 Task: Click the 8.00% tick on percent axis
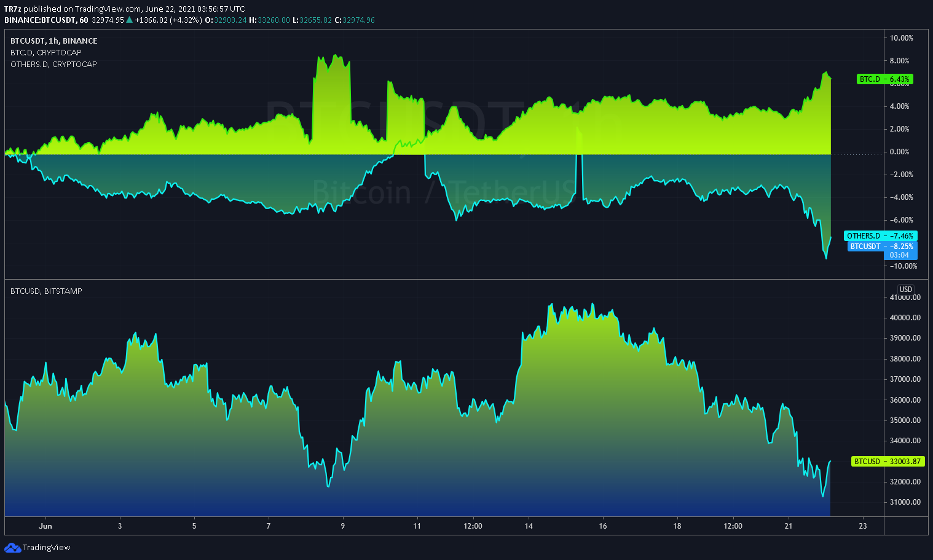coord(900,61)
